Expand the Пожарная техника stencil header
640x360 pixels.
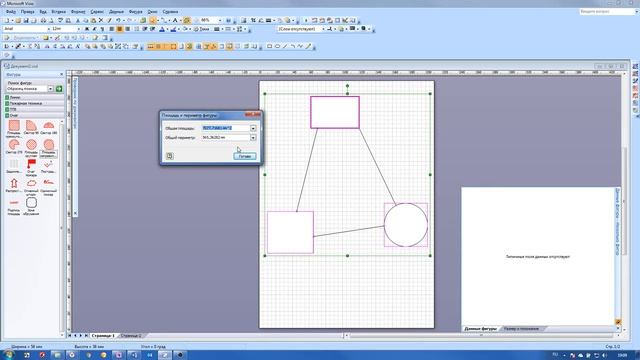[x=34, y=103]
